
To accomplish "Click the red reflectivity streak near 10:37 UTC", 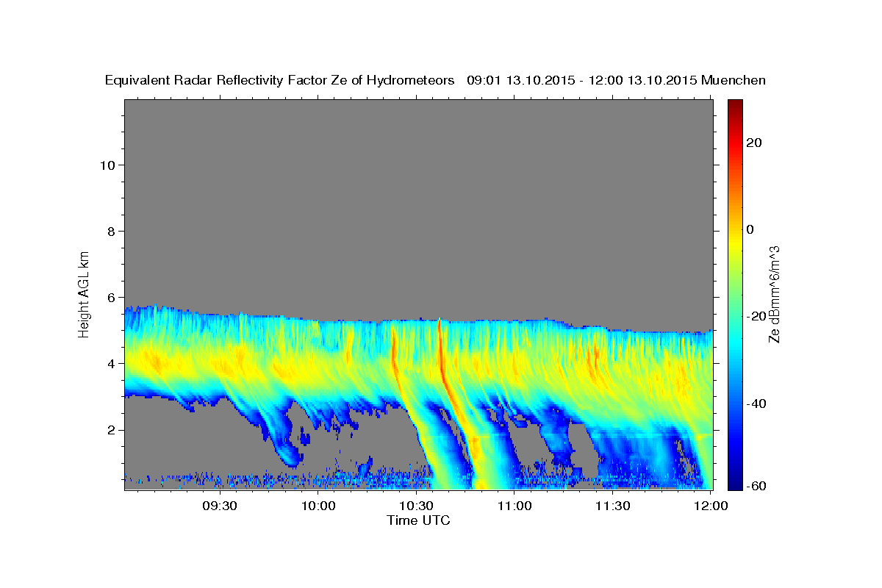I will click(x=441, y=353).
